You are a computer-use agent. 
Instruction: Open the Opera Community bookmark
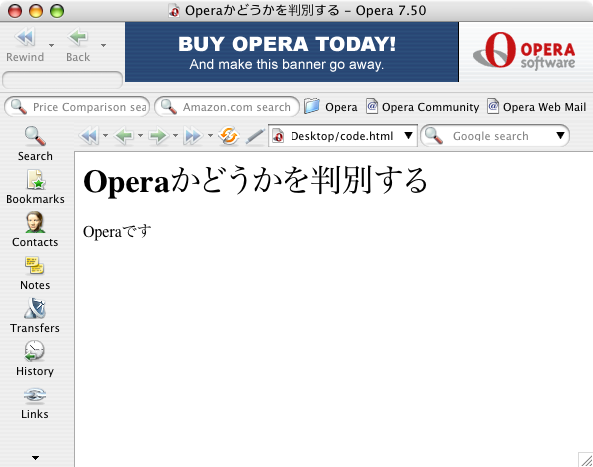click(423, 107)
